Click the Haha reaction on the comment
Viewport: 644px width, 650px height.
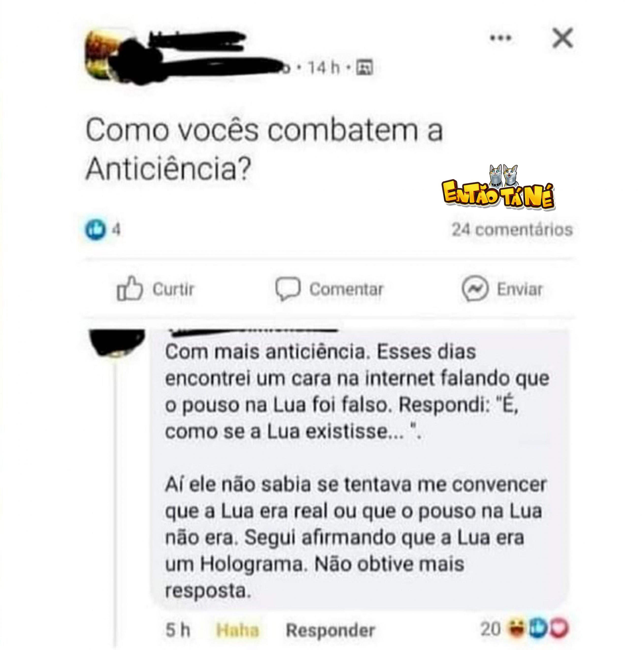[237, 630]
